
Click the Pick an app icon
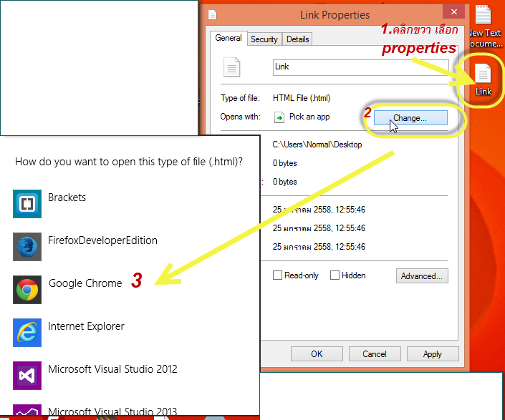279,117
